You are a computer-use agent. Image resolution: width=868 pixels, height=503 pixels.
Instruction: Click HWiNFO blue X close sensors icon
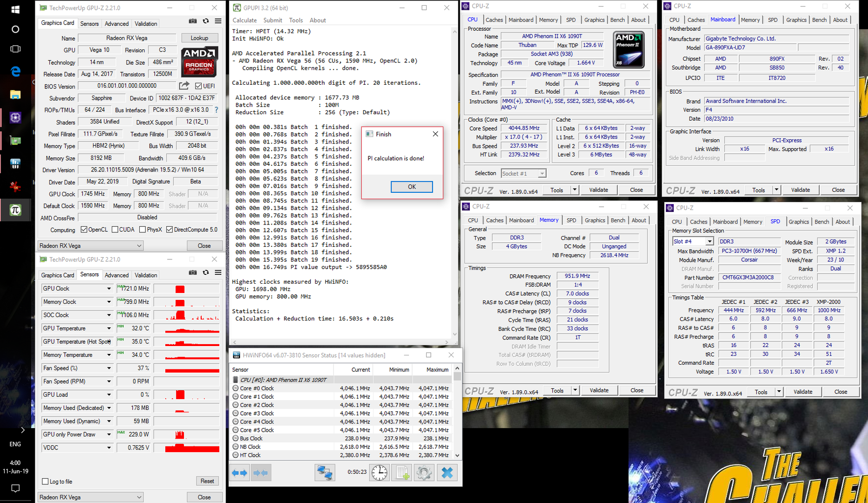[447, 473]
